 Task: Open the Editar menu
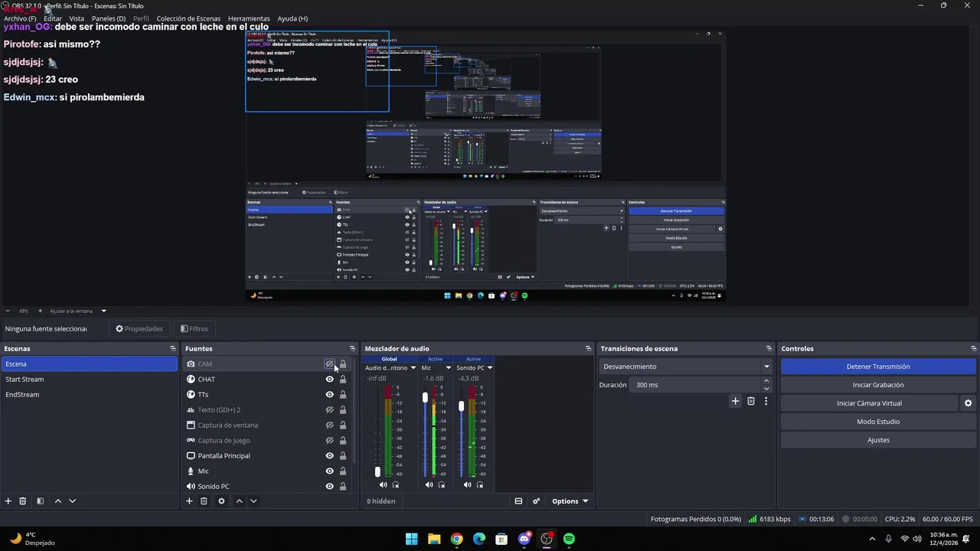point(53,18)
